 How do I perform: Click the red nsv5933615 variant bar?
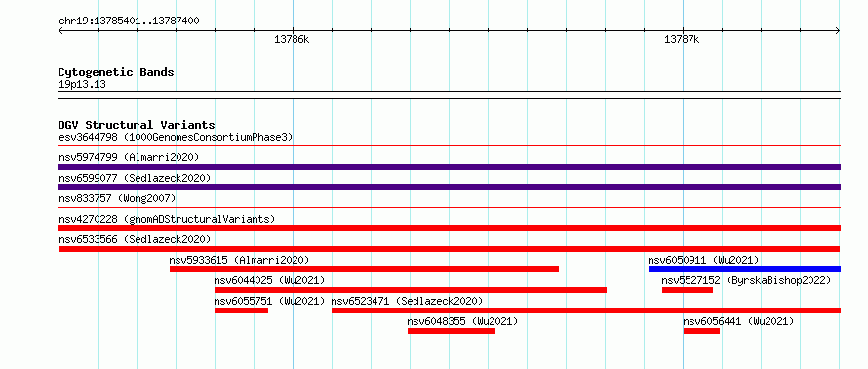coord(364,269)
